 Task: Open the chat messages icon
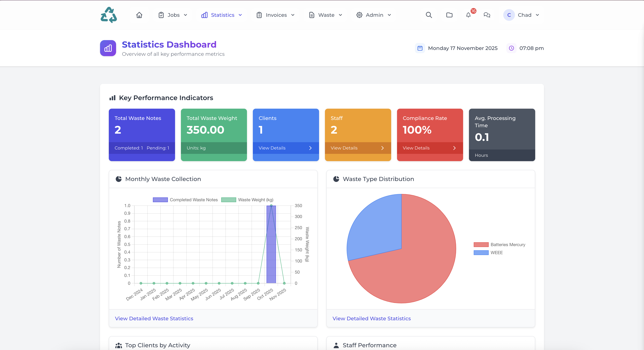point(487,15)
